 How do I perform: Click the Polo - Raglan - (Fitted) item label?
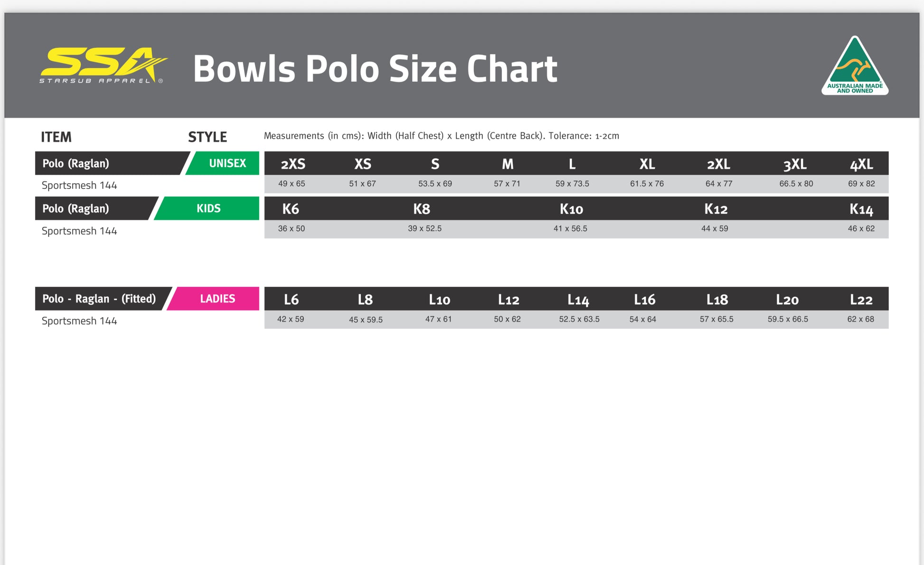tap(99, 299)
